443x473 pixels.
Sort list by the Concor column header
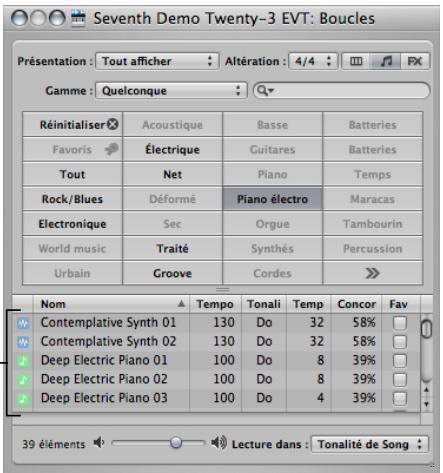[x=356, y=304]
